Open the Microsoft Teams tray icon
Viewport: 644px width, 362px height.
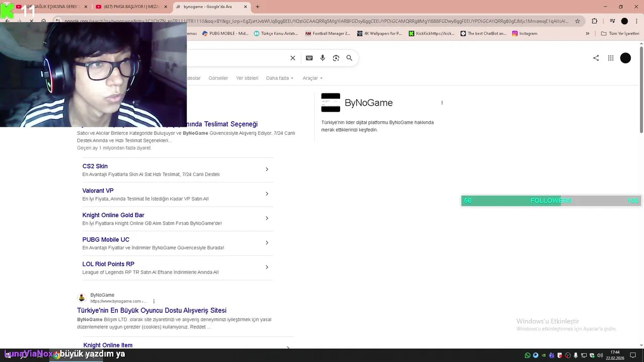point(551,355)
